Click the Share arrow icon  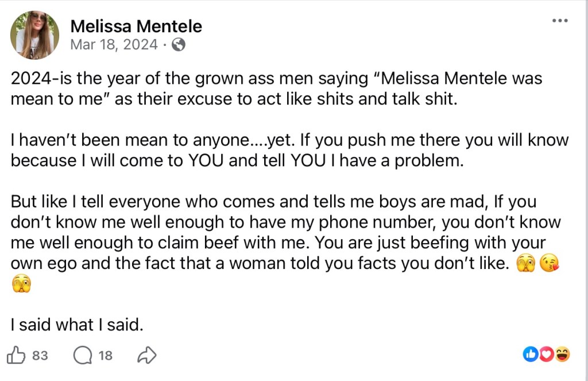[x=147, y=355]
